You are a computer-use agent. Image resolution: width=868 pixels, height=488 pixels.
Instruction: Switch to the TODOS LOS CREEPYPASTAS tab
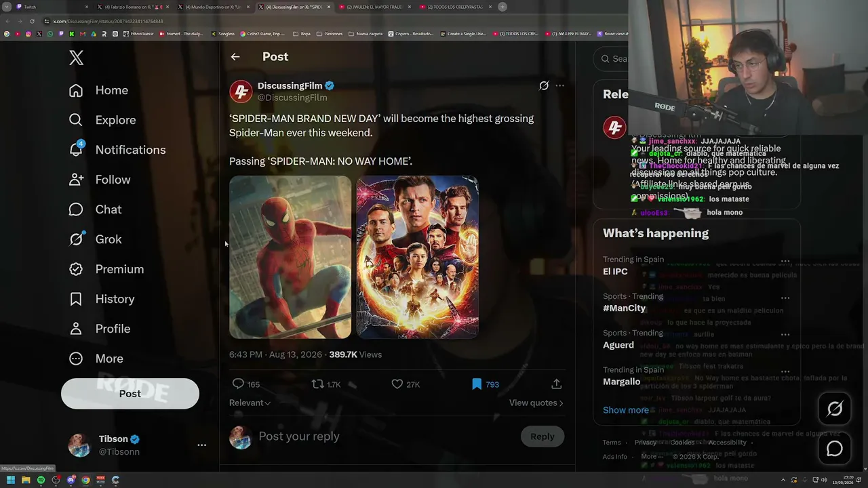click(456, 7)
